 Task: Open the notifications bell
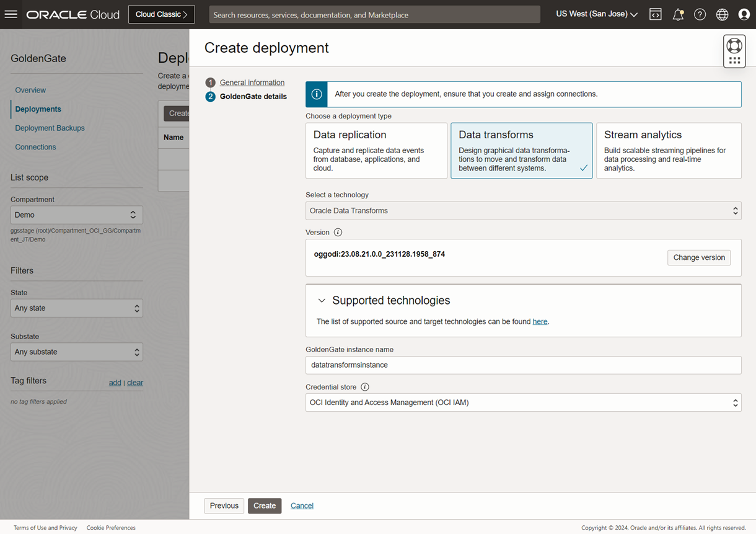[678, 14]
